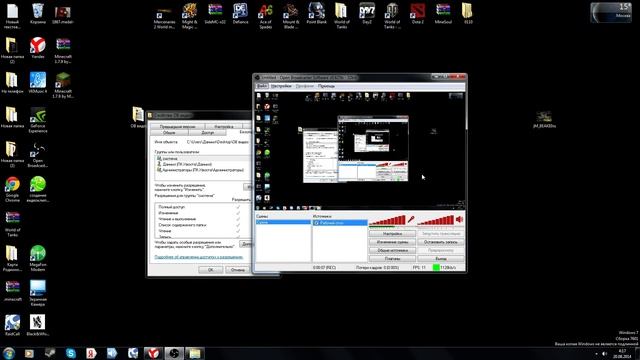
Task: Click Cancel in the Properties dialog
Action: click(237, 269)
